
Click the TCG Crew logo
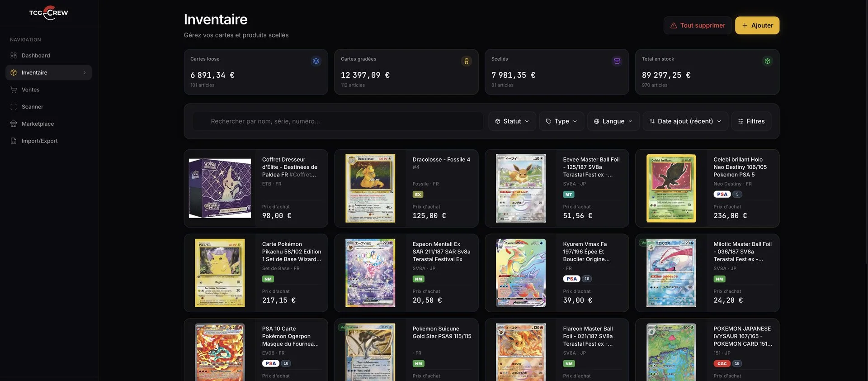click(x=49, y=13)
